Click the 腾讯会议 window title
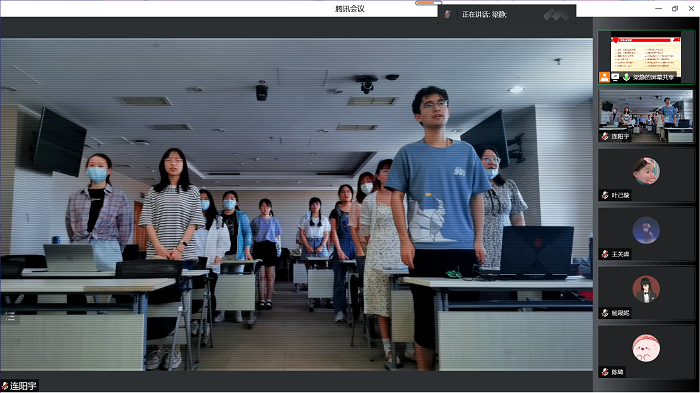700x393 pixels. (x=350, y=8)
